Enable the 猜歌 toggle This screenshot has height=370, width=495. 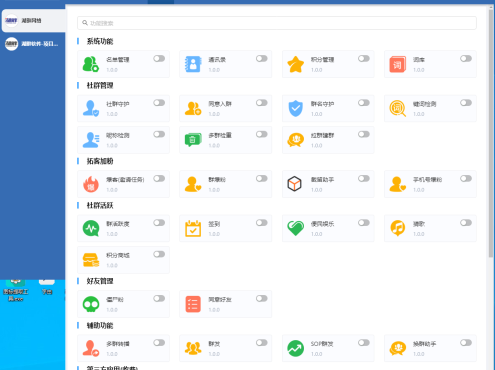466,223
